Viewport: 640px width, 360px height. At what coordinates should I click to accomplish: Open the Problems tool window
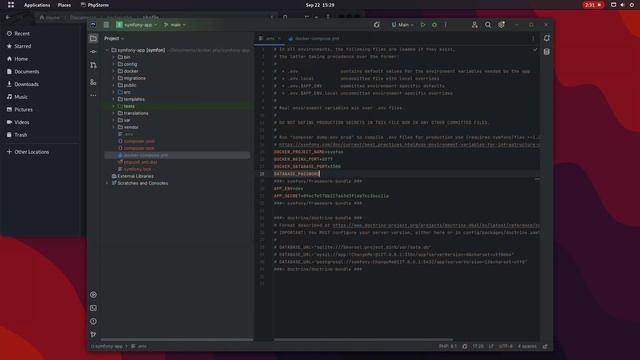pyautogui.click(x=93, y=321)
